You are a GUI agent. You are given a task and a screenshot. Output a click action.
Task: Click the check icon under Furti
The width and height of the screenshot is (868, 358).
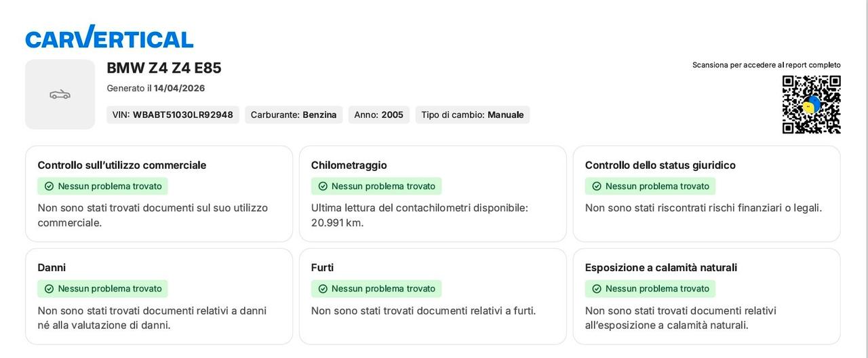[323, 289]
